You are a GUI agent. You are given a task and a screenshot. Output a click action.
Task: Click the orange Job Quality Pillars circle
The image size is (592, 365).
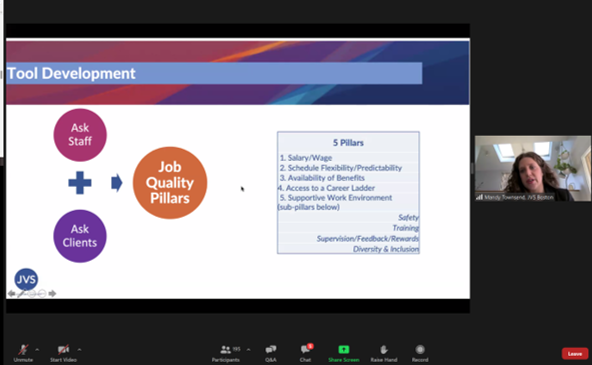coord(170,183)
